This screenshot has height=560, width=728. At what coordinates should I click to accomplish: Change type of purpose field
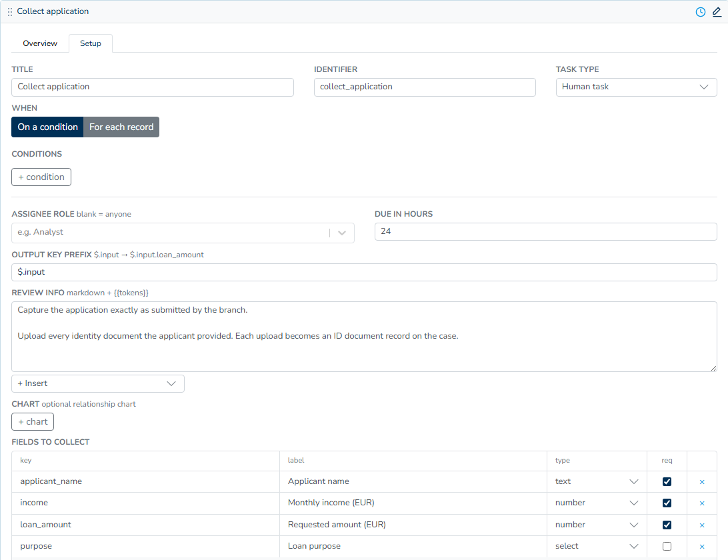pos(597,546)
